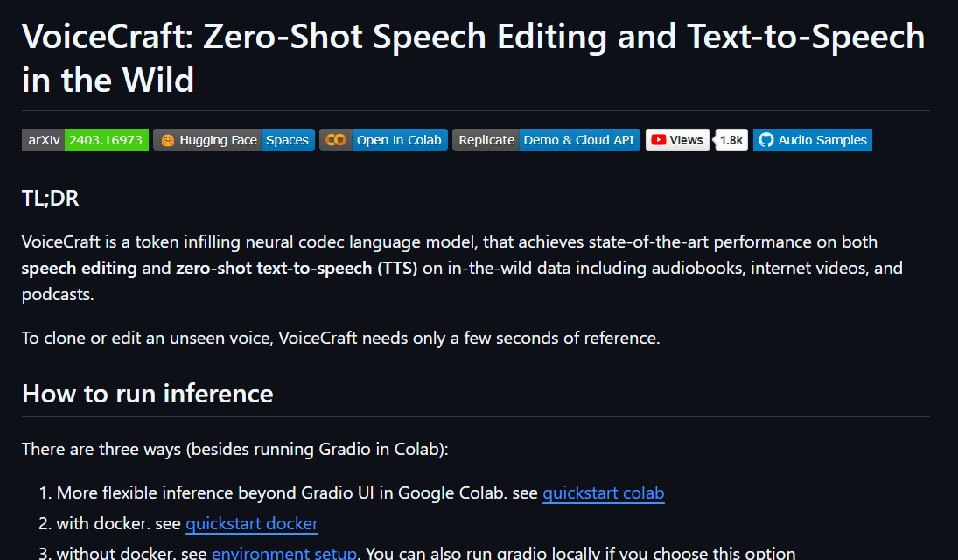Open the Demo & Cloud API badge
Viewport: 958px width, 560px height.
(579, 140)
